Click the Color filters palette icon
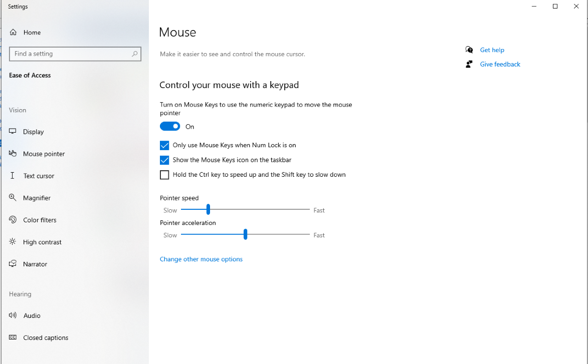Screen dimensions: 588x364 (x=13, y=220)
